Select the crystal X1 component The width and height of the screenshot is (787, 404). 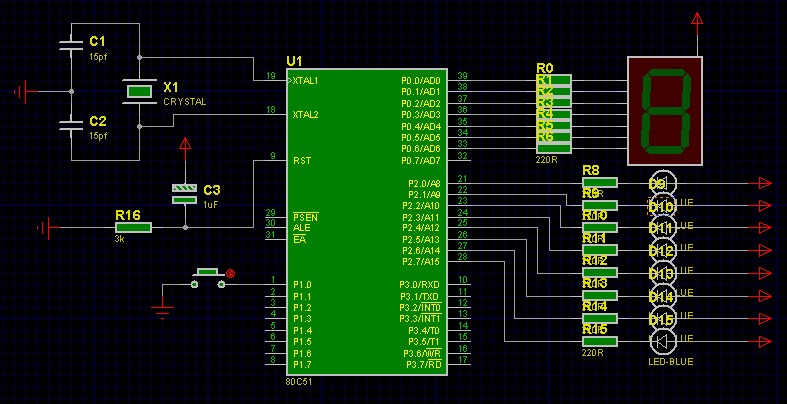139,92
